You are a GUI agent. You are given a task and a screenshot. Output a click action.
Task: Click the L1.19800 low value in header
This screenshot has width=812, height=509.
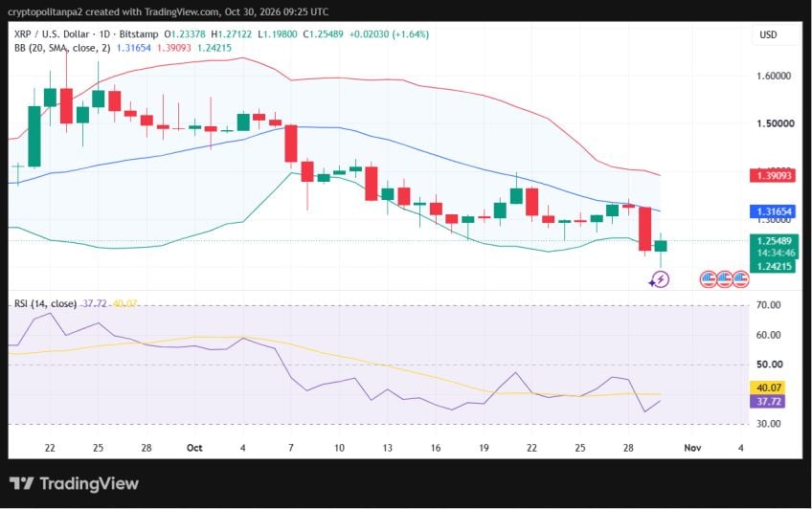click(277, 34)
